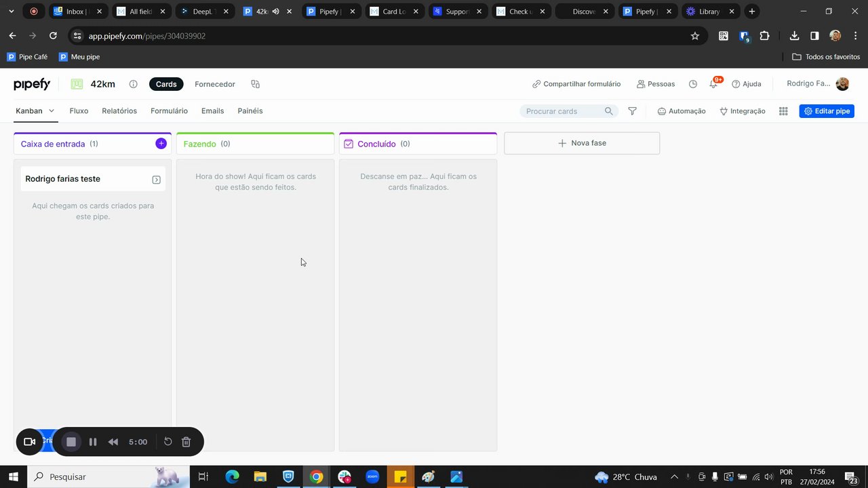
Task: Open the Zoom taskbar icon
Action: click(372, 477)
